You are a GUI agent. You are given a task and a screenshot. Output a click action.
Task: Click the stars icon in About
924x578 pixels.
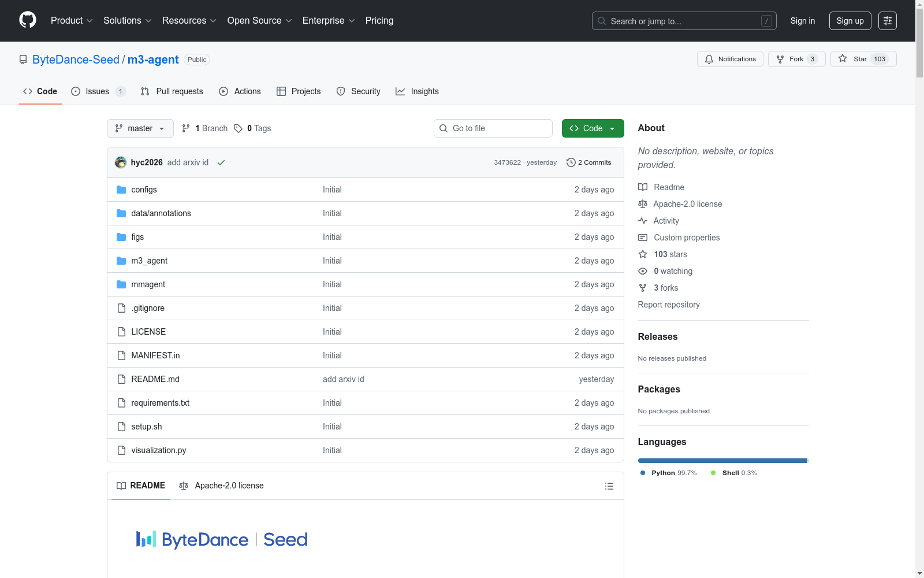coord(643,254)
